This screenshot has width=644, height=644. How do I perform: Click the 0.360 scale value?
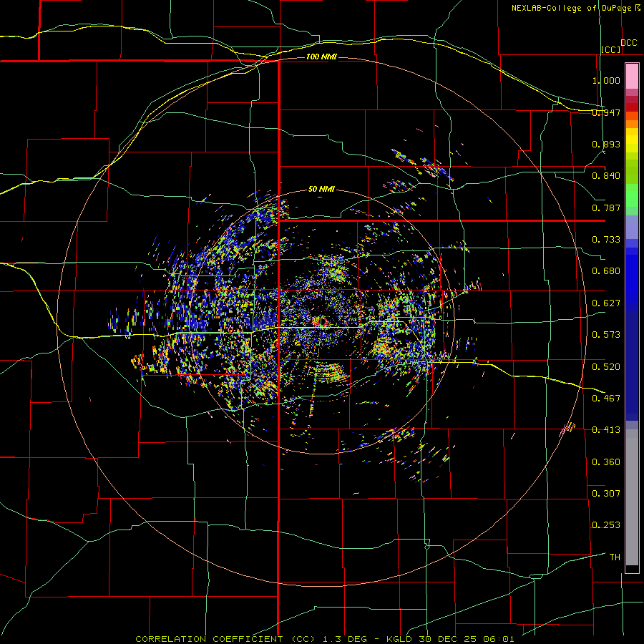606,462
